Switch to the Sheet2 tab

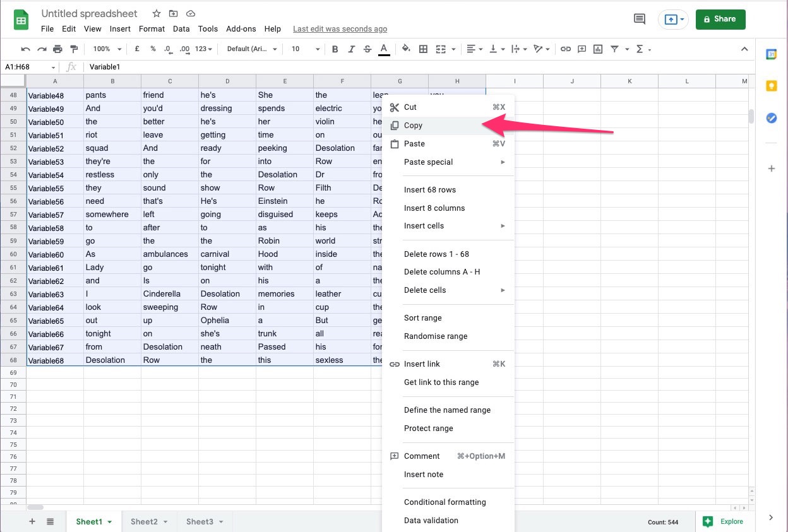coord(150,521)
